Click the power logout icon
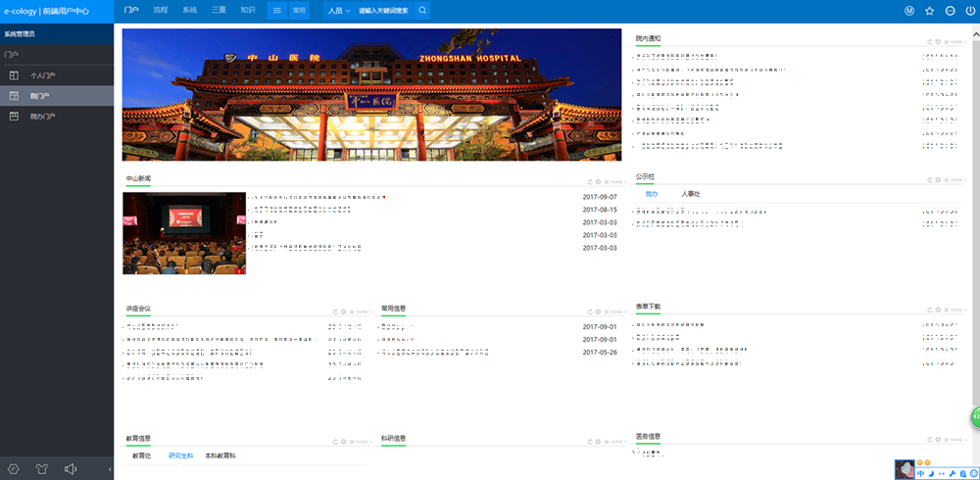 (970, 11)
